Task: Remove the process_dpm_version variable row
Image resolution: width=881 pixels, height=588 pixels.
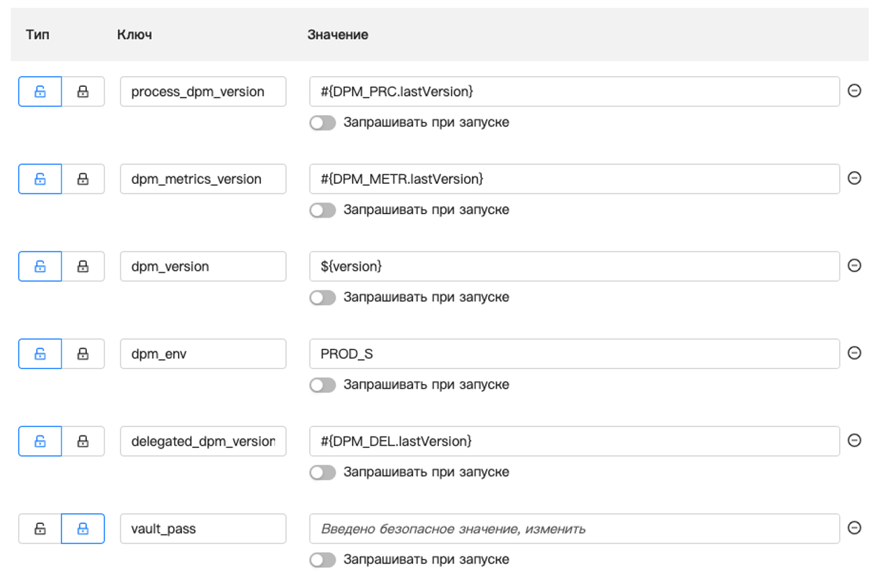Action: 854,91
